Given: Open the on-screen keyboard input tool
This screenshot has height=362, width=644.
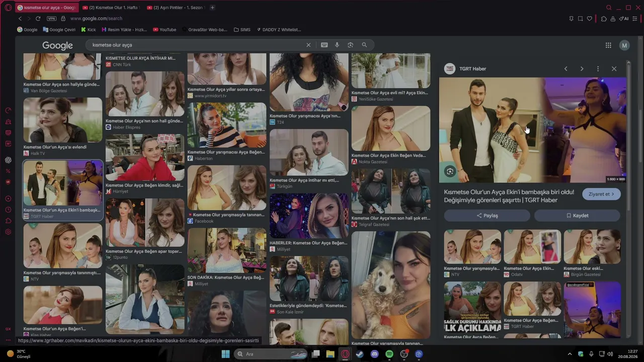Looking at the screenshot, I should coord(325,45).
